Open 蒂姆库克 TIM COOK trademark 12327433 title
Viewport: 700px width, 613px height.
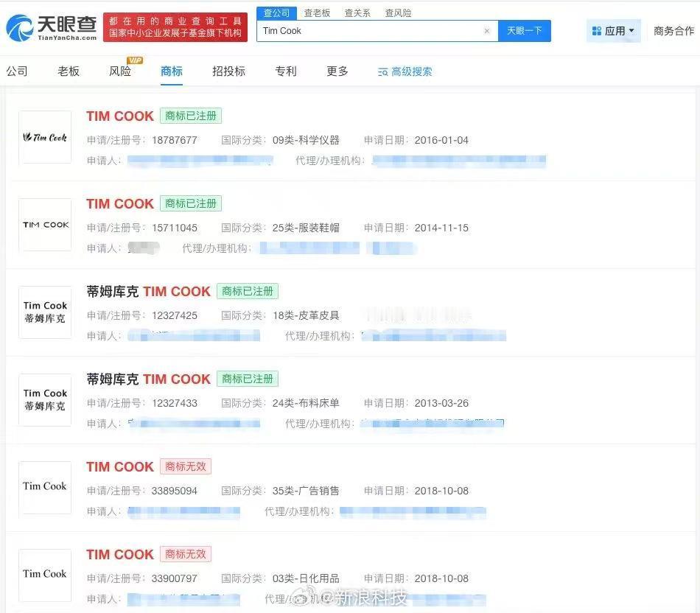point(148,379)
